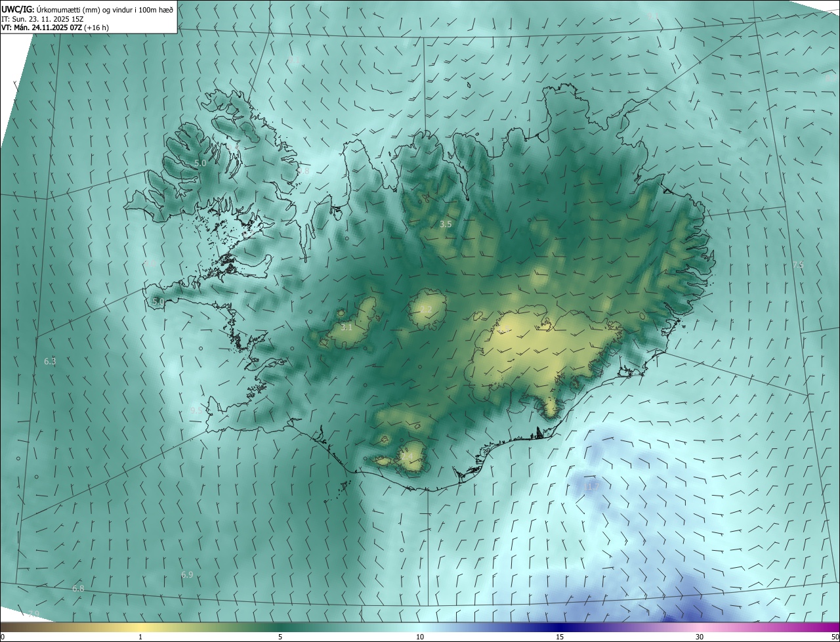This screenshot has height=642, width=840.
Task: Click the title text 'Úrkomumætti (mm) og vindur í 100m hæð'
Action: pos(106,9)
